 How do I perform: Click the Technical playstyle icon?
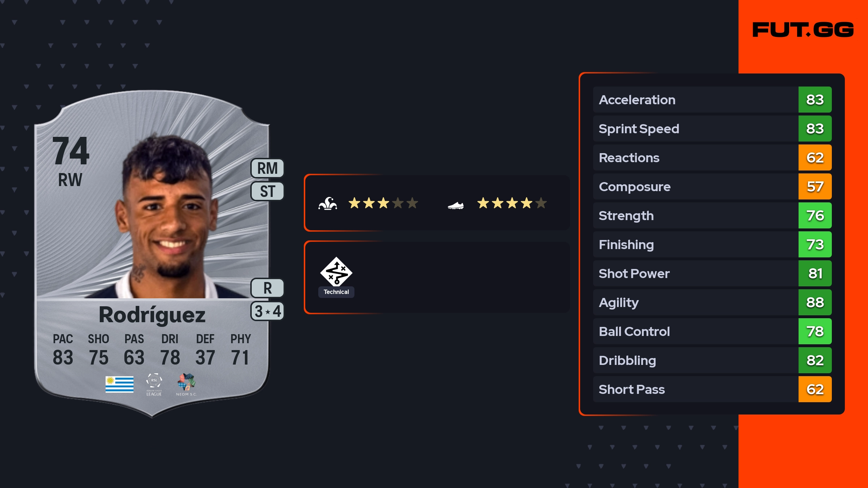(336, 272)
